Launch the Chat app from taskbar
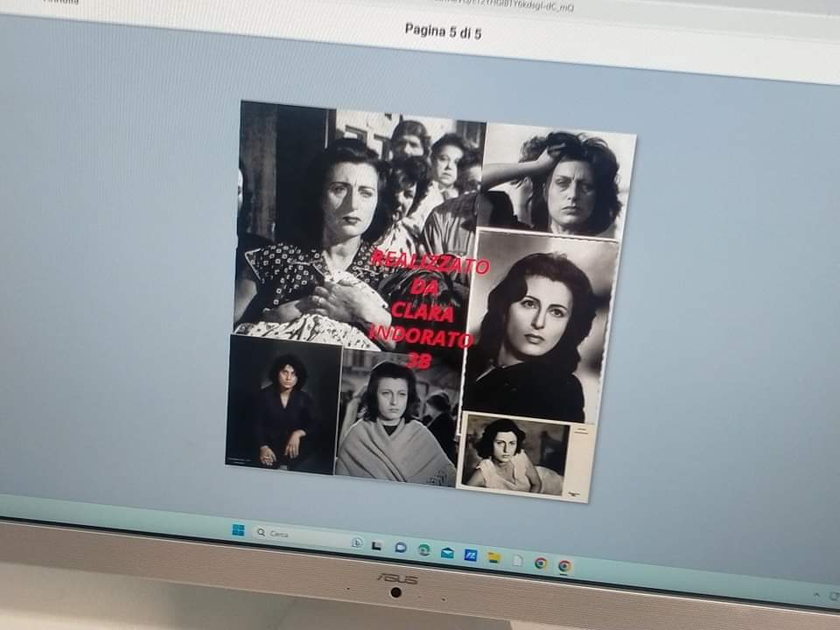The image size is (840, 630). [400, 548]
